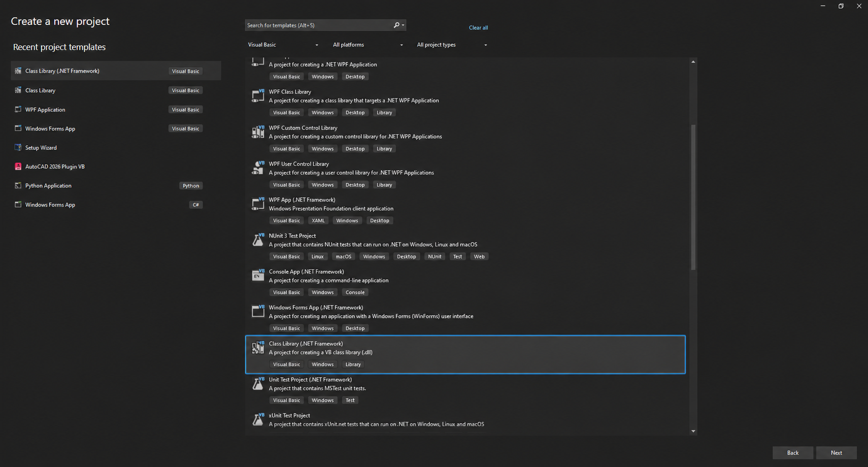Image resolution: width=868 pixels, height=467 pixels.
Task: Click the Test tag under Unit Test Project
Action: [350, 401]
